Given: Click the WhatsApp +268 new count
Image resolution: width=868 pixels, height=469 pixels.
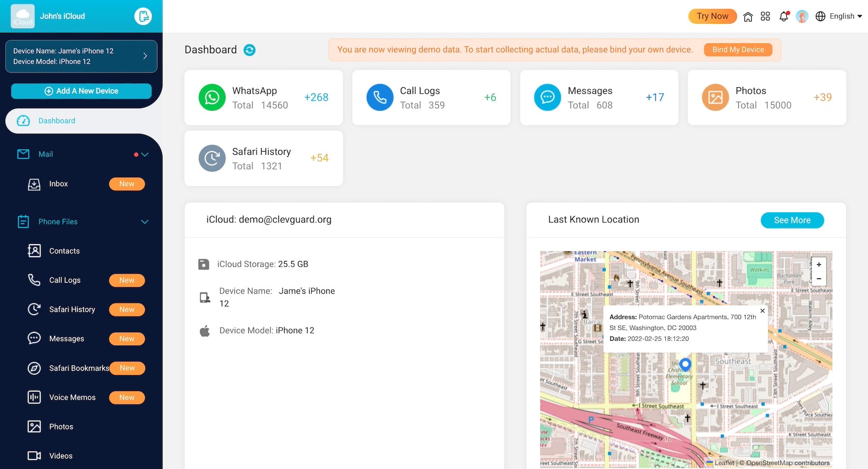Looking at the screenshot, I should pos(316,97).
